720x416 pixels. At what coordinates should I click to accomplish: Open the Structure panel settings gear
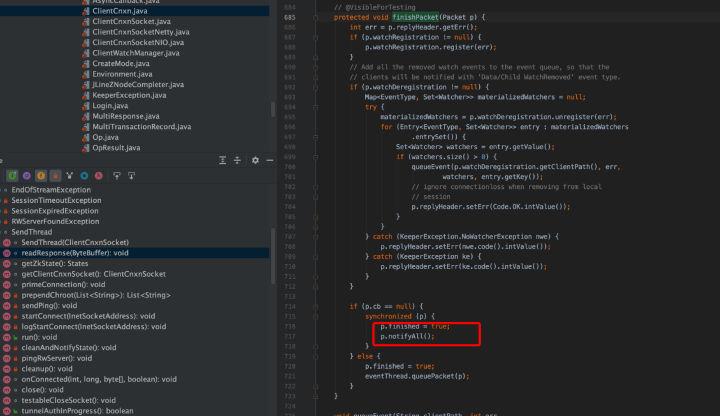256,161
